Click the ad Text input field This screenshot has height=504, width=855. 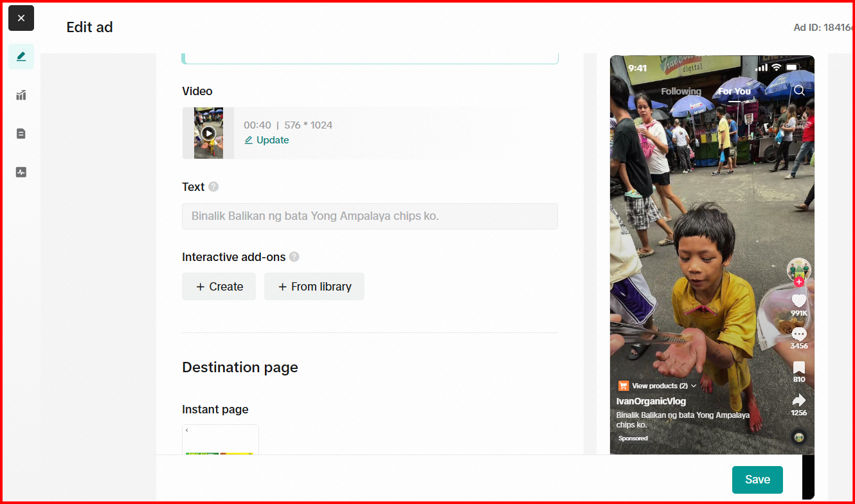coord(370,216)
